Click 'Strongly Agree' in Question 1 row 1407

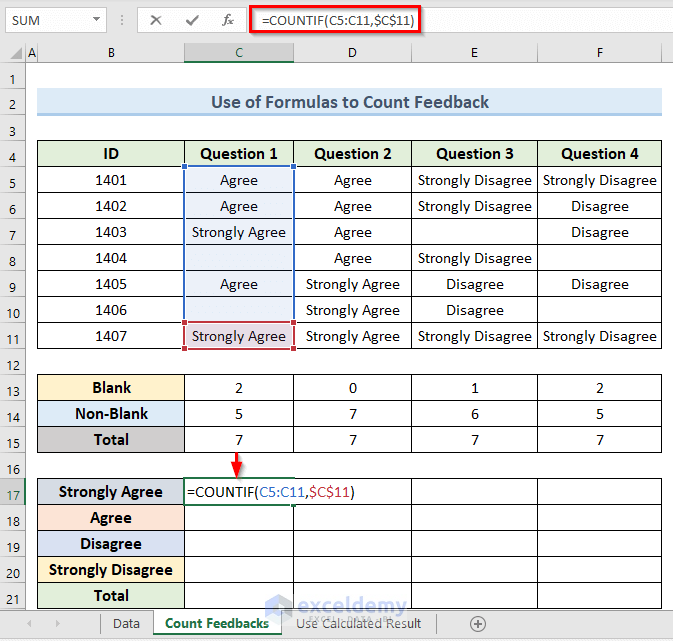(239, 336)
